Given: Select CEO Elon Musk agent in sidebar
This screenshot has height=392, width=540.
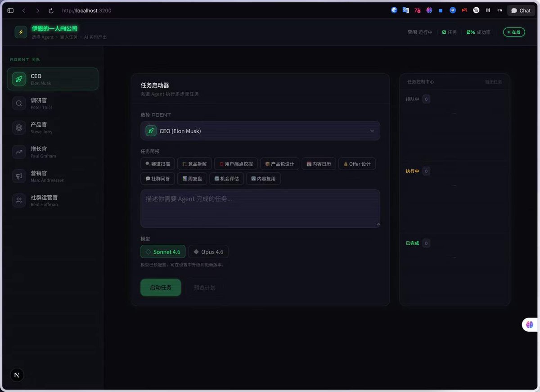Looking at the screenshot, I should pos(53,79).
